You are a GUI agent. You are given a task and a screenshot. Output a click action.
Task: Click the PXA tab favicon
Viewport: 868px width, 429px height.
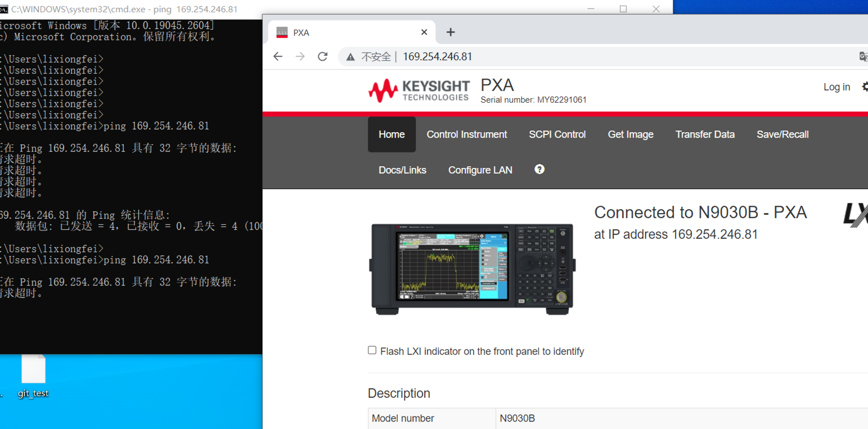pos(282,32)
